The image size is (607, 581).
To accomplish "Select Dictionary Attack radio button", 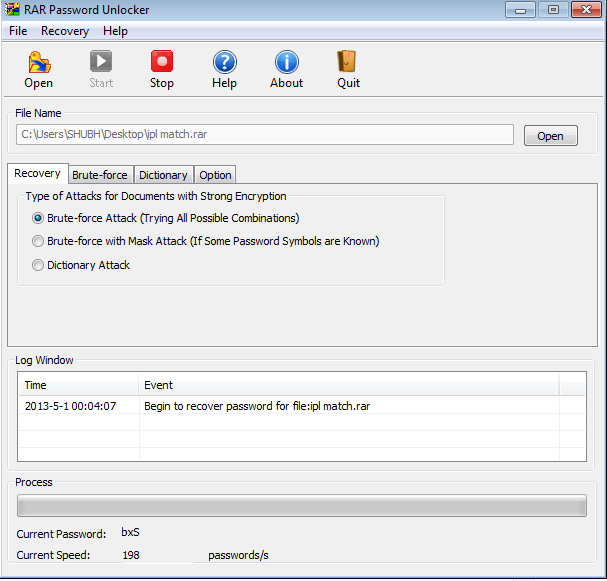I will pos(38,265).
